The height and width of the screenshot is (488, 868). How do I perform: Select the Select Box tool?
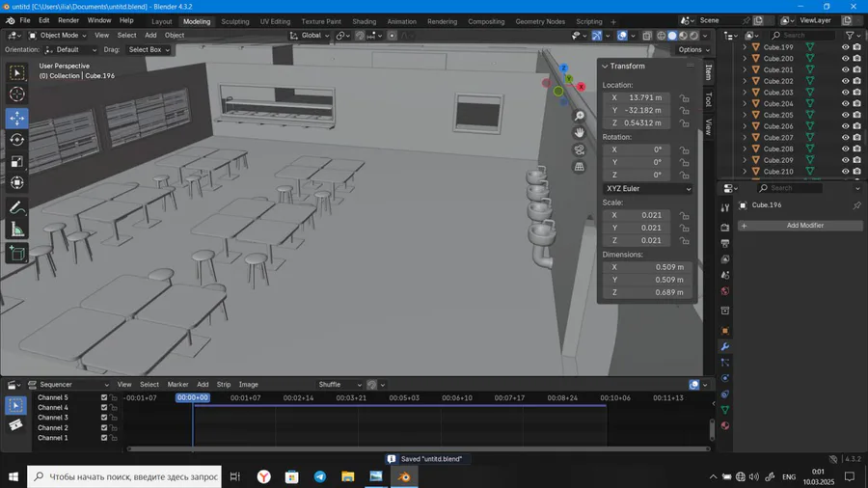(x=17, y=73)
